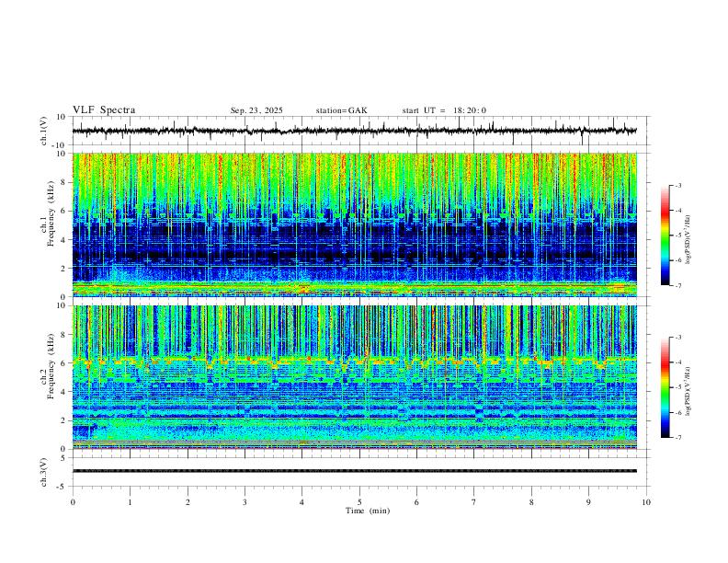Click the time axis tick label 7

click(x=474, y=502)
